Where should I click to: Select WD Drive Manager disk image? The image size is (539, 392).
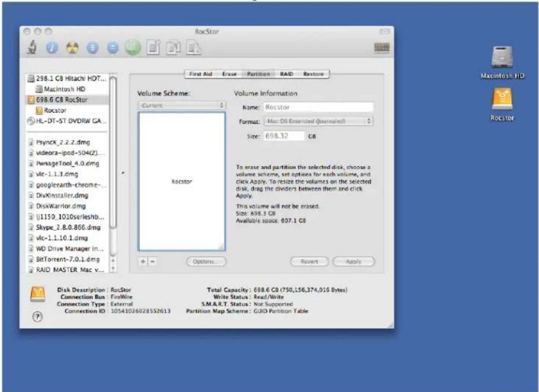pyautogui.click(x=67, y=249)
